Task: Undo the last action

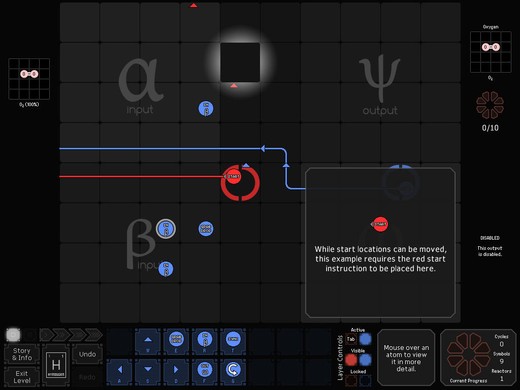Action: (x=87, y=354)
